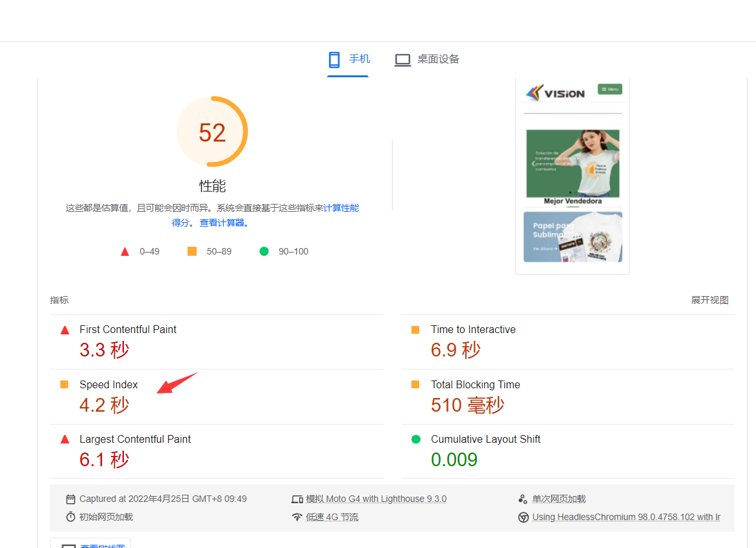Click the red triangle 0–49 legend icon
The width and height of the screenshot is (756, 548).
click(x=125, y=251)
